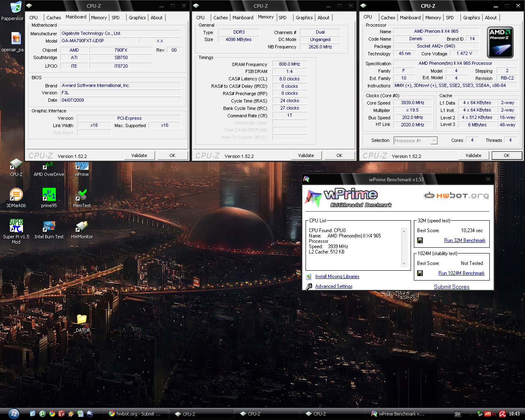This screenshot has width=525, height=420.
Task: Click Validate in the Memory CPU-Z window
Action: [306, 155]
